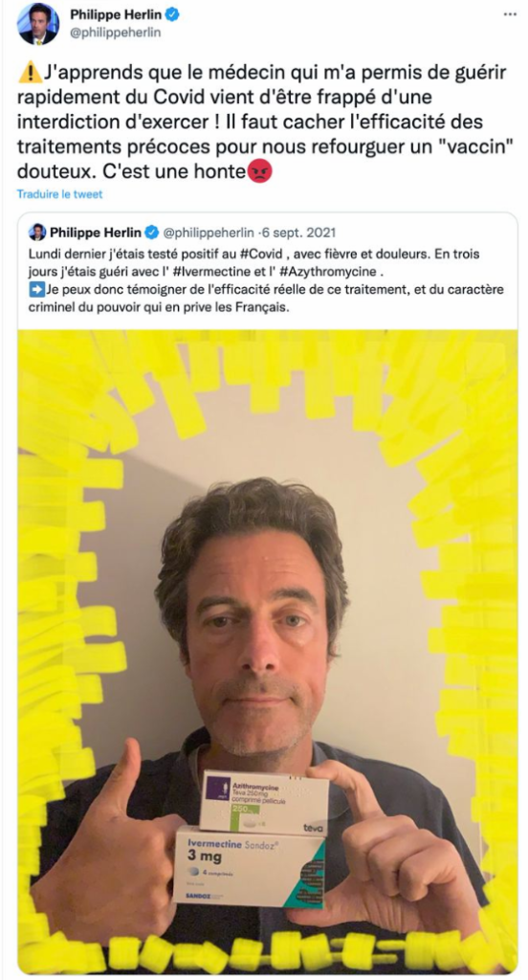The width and height of the screenshot is (528, 980).
Task: Click Philippe Herlin's profile avatar at top
Action: click(37, 24)
